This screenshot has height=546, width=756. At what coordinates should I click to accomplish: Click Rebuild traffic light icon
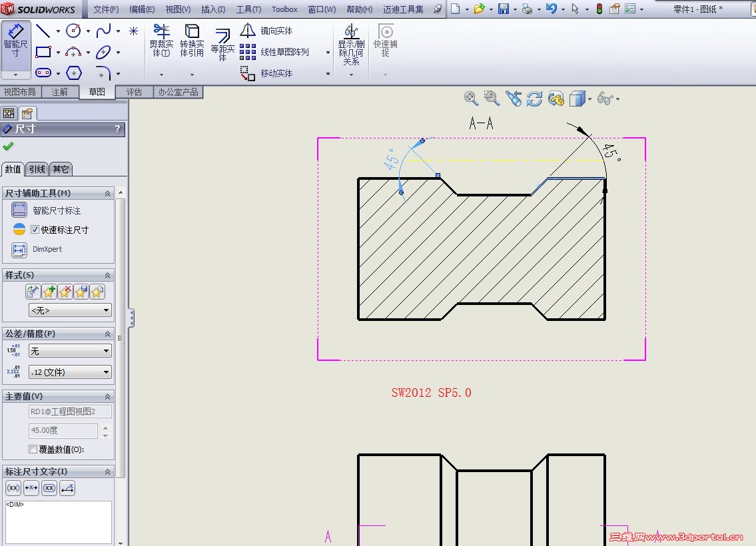599,9
